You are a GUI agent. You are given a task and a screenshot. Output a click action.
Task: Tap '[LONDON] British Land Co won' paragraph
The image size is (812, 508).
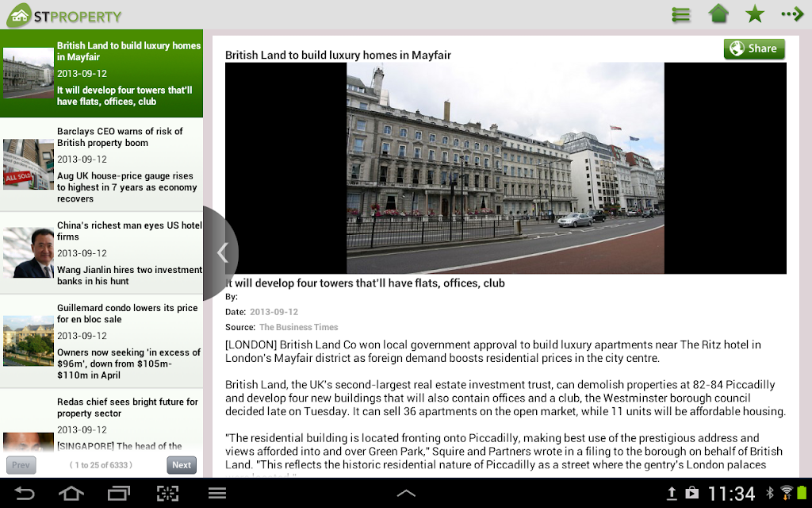point(493,352)
